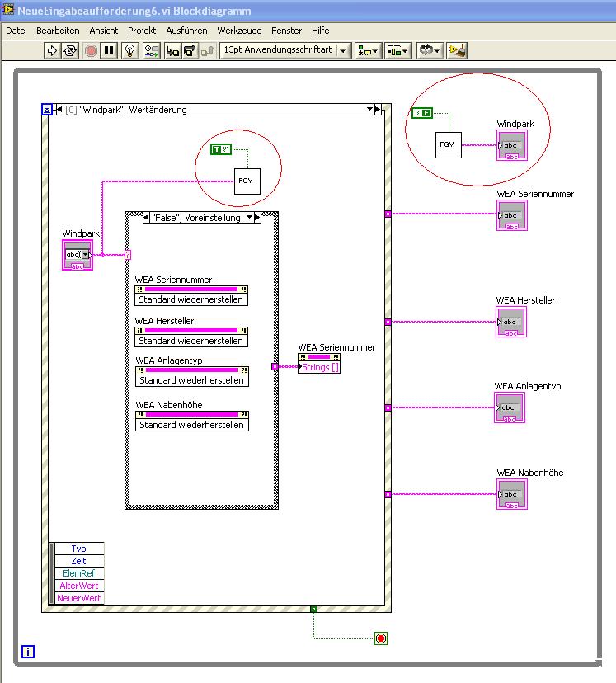Open the Werkzeuge menu
This screenshot has width=616, height=683.
[239, 31]
